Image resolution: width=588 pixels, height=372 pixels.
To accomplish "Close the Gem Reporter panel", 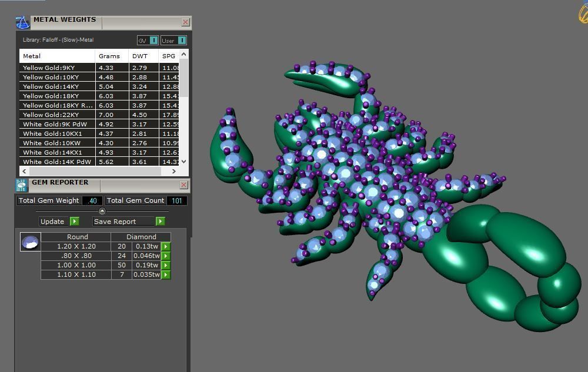I will click(x=183, y=185).
